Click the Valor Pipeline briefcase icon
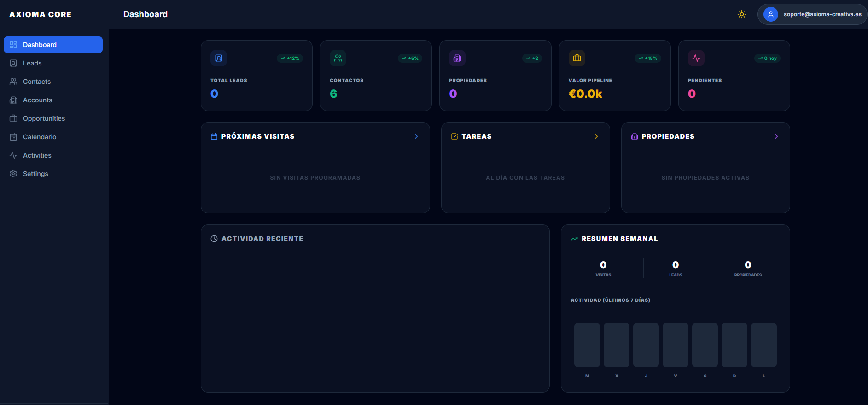Viewport: 868px width, 405px height. click(577, 58)
